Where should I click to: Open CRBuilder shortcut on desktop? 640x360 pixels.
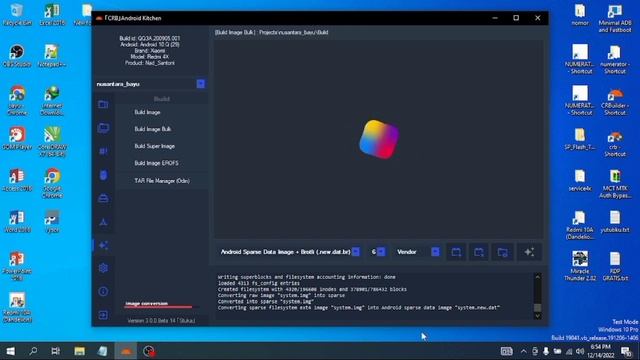coord(615,101)
